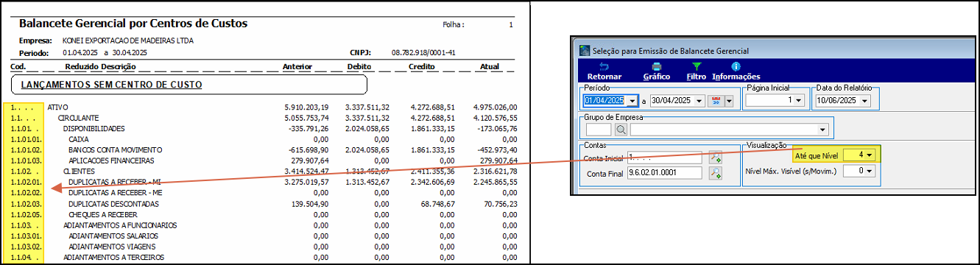Open the Até que Nível dropdown
Viewport: 980px width, 265px height.
click(x=870, y=155)
